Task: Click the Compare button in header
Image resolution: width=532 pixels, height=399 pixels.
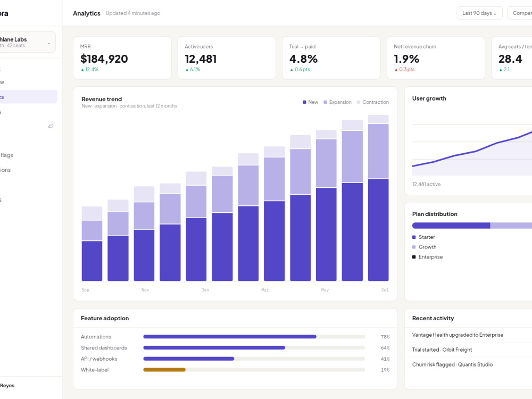Action: 520,13
